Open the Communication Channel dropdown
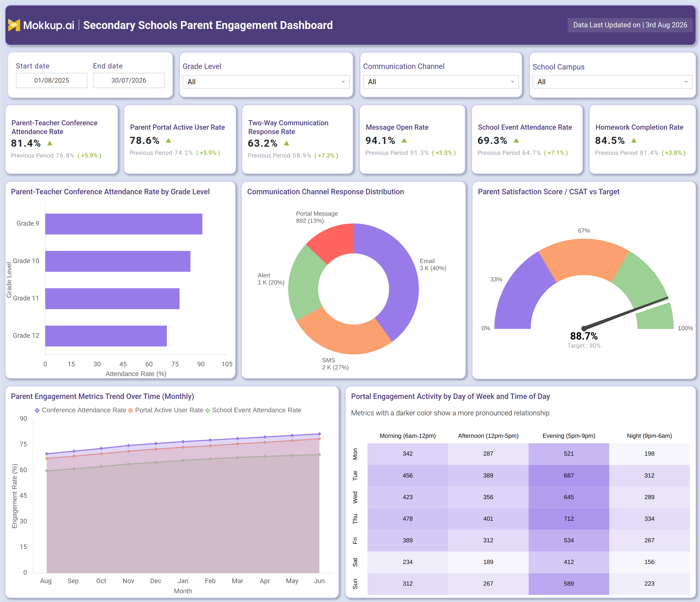 click(441, 82)
